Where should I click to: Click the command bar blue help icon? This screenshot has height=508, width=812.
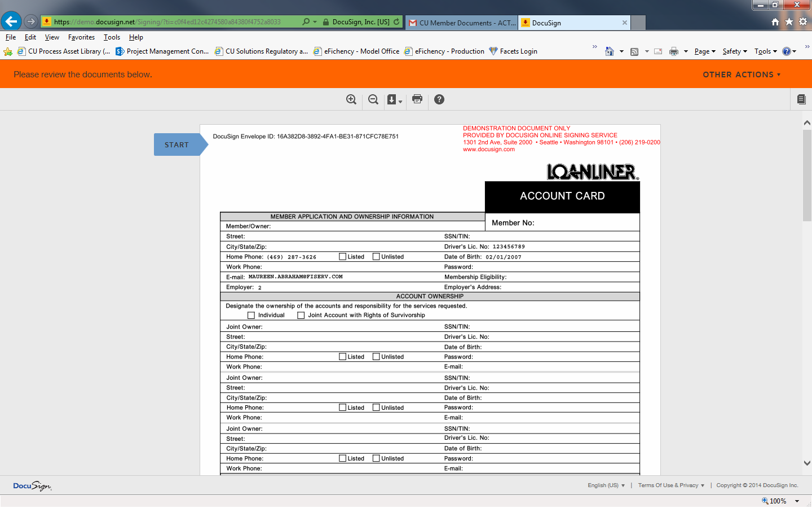click(x=786, y=51)
